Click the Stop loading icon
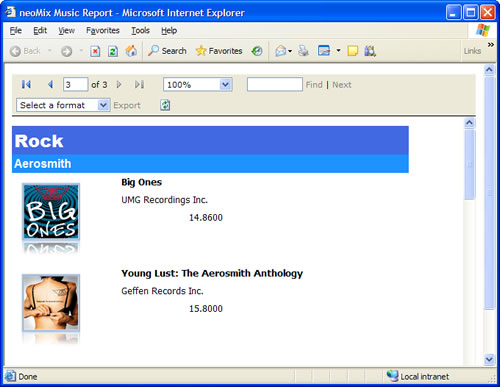500x387 pixels. 95,51
